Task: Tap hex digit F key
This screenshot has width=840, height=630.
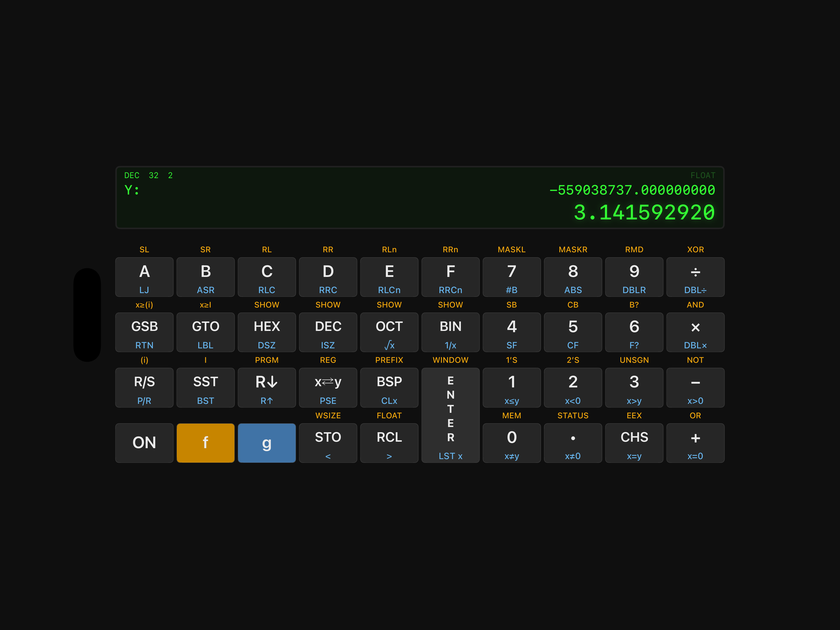Action: (x=450, y=277)
